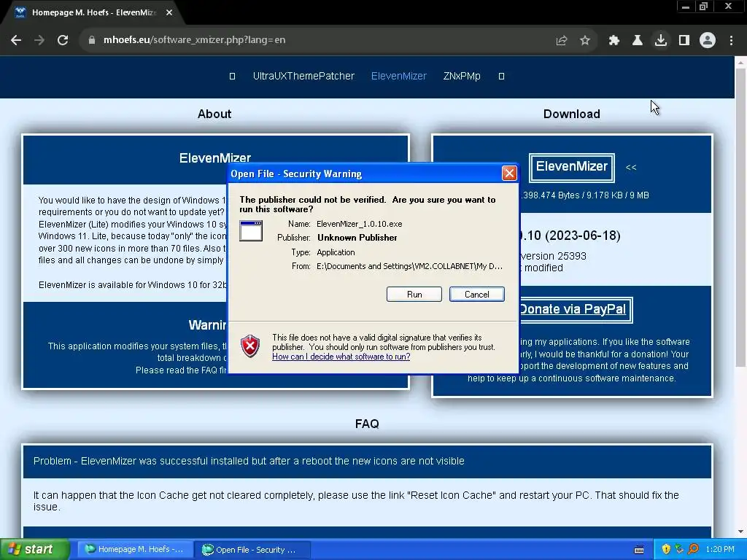Close the Homepage M. Hoefs browser tab

(x=169, y=13)
